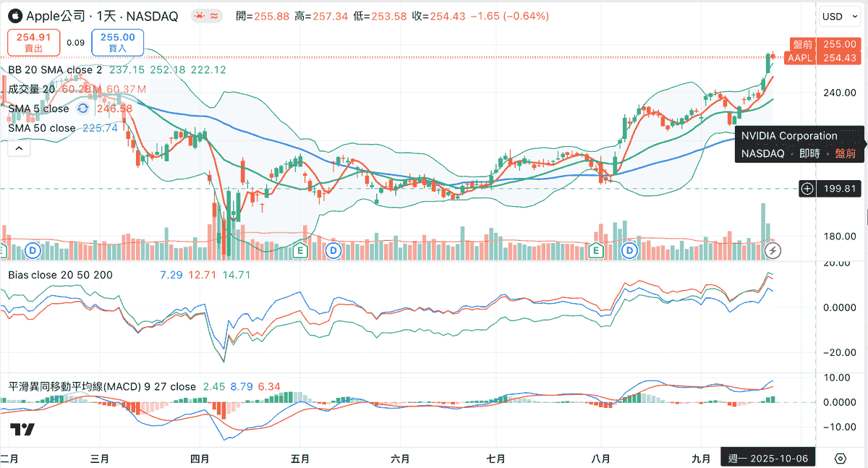This screenshot has width=868, height=468.
Task: Click the lightning bolt marker at latest bar
Action: (x=773, y=250)
